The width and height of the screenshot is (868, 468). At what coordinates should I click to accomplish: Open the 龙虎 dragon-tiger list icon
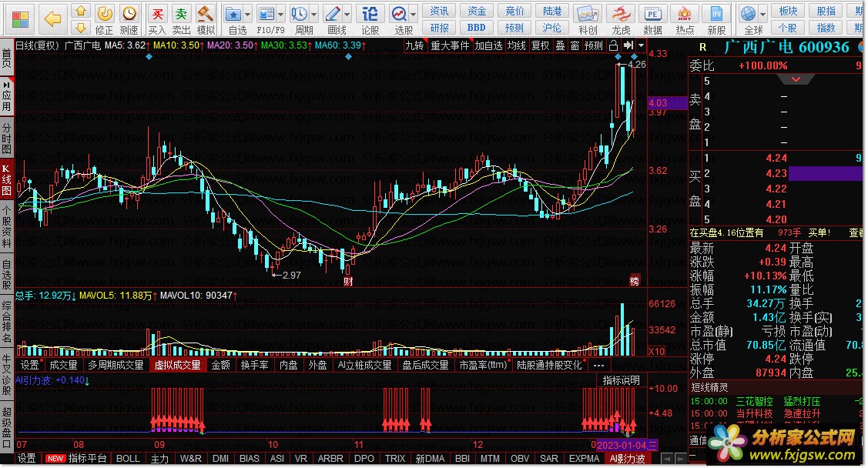[621, 14]
